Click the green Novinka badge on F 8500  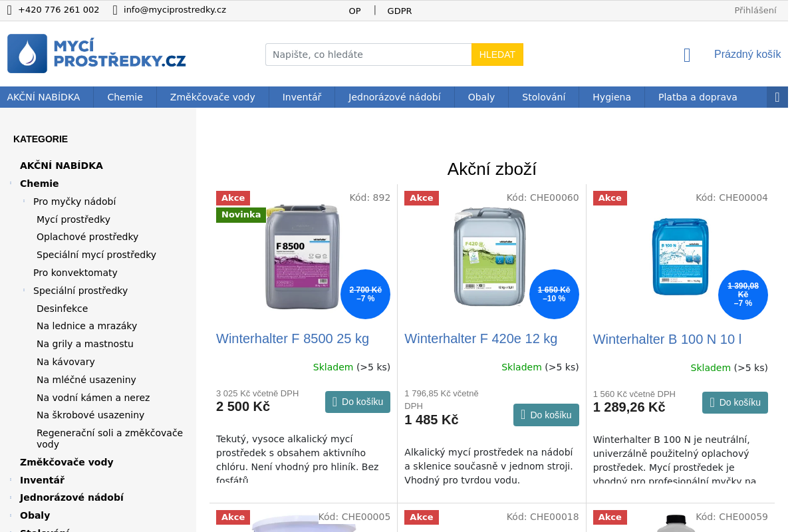[x=241, y=215]
